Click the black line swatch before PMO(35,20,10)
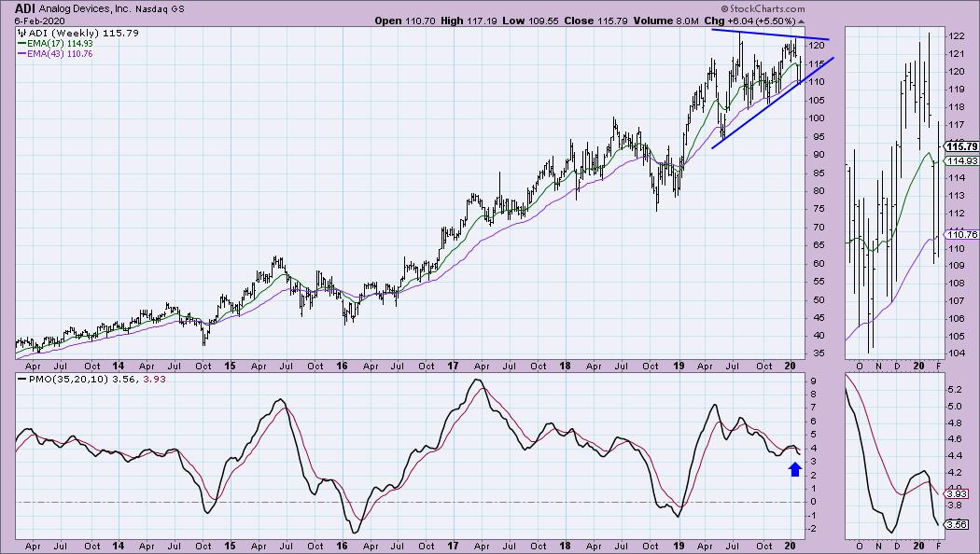This screenshot has height=554, width=980. [x=21, y=379]
